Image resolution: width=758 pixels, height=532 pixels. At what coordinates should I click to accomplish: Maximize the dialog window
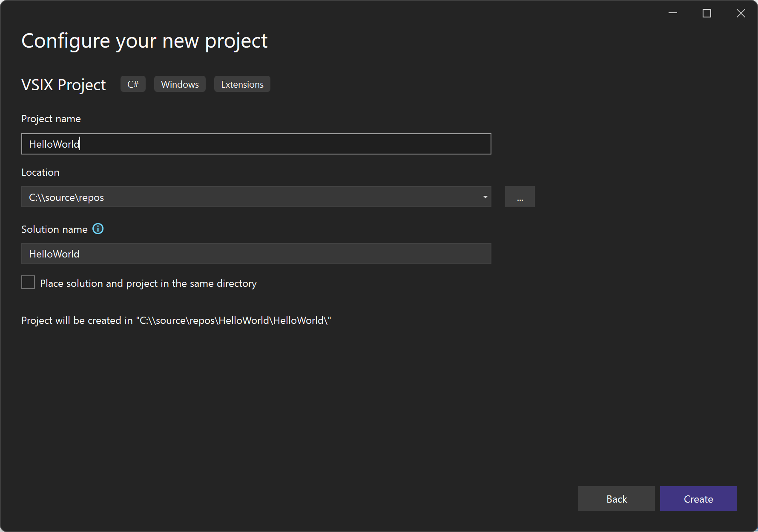pyautogui.click(x=707, y=13)
